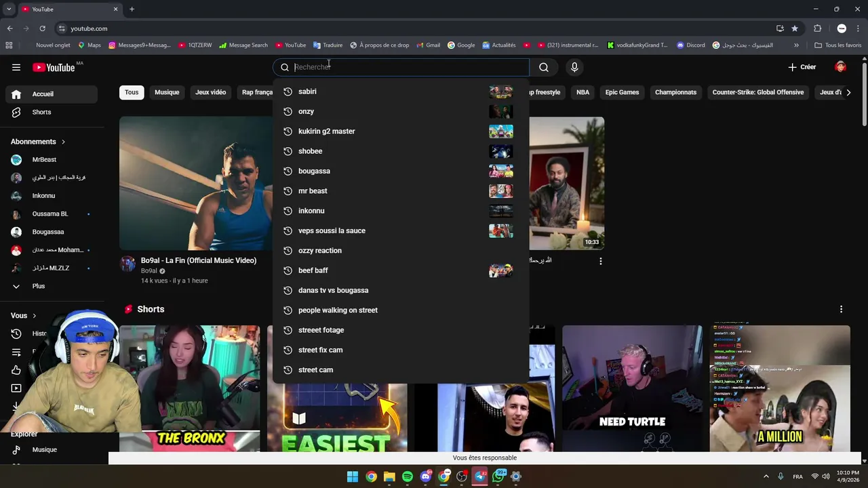Open Chrome extensions puzzle icon

coord(817,28)
